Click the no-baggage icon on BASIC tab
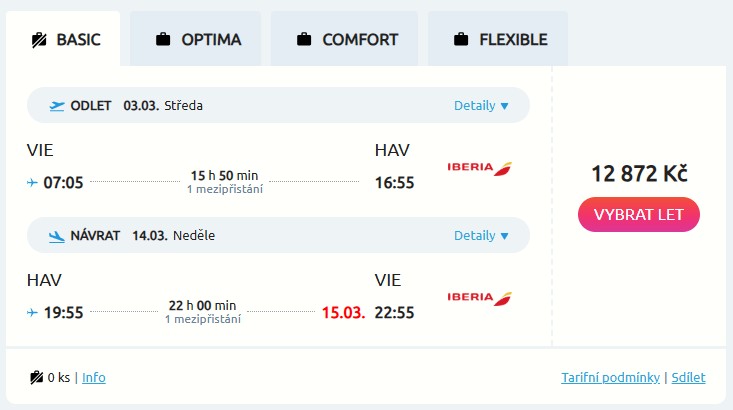This screenshot has height=410, width=733. click(39, 40)
